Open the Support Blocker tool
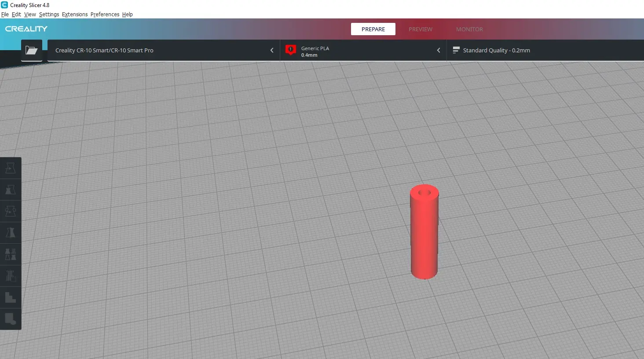Viewport: 644px width, 359px height. (11, 276)
